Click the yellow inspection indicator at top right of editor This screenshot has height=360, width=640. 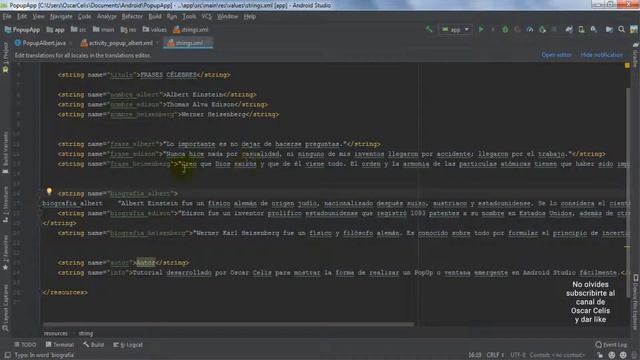tap(627, 65)
